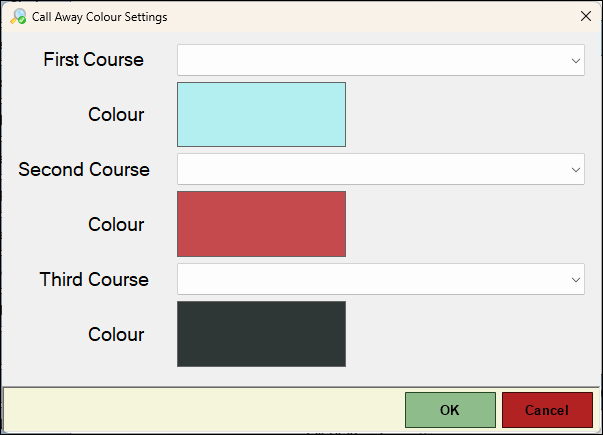Click the "Third Course" label text

(x=94, y=279)
